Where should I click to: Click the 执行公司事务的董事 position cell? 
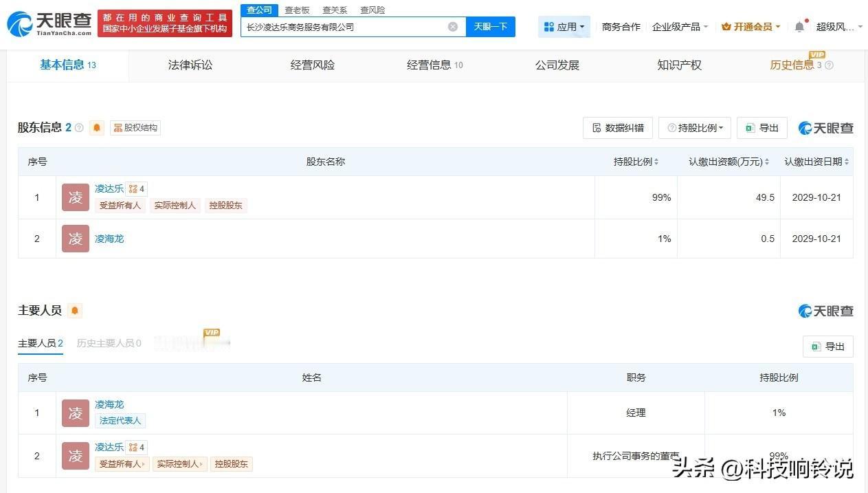pyautogui.click(x=636, y=456)
